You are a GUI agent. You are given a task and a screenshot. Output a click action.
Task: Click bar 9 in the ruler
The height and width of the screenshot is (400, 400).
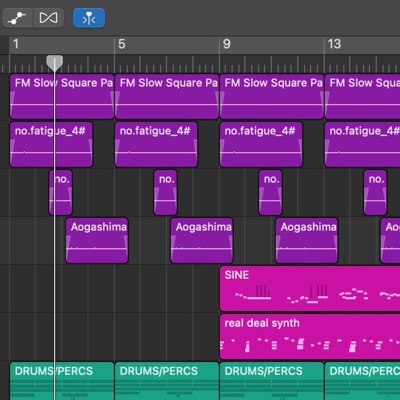[227, 44]
